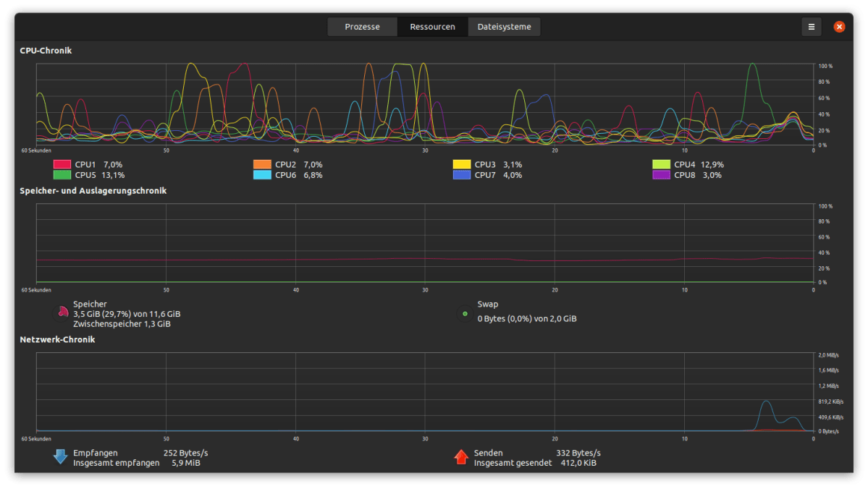
Task: Click the CPU-Chronik heading
Action: click(x=46, y=51)
